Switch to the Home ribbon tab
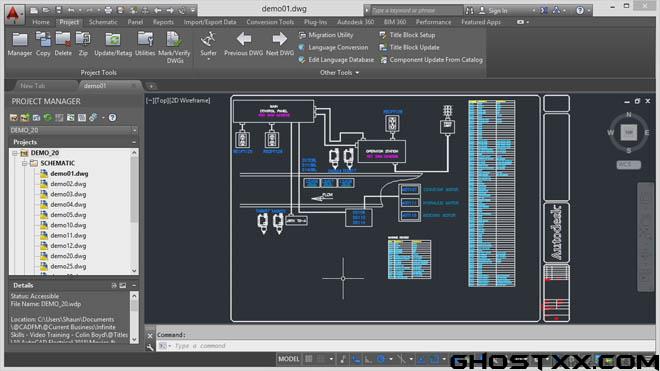Viewport: 660px width, 371px height. (x=41, y=22)
